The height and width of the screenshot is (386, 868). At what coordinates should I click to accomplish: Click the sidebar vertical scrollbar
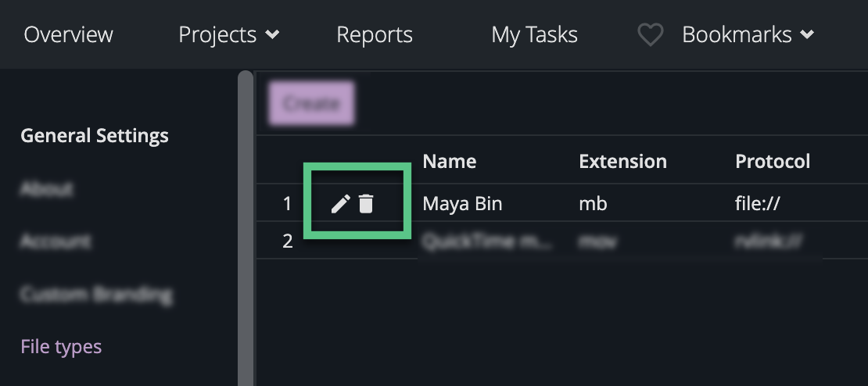pyautogui.click(x=246, y=227)
